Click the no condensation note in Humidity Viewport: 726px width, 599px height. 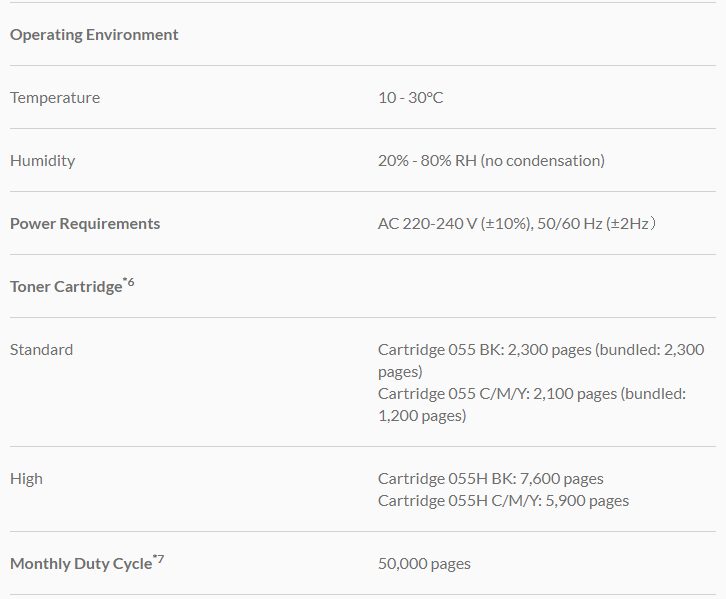[543, 161]
